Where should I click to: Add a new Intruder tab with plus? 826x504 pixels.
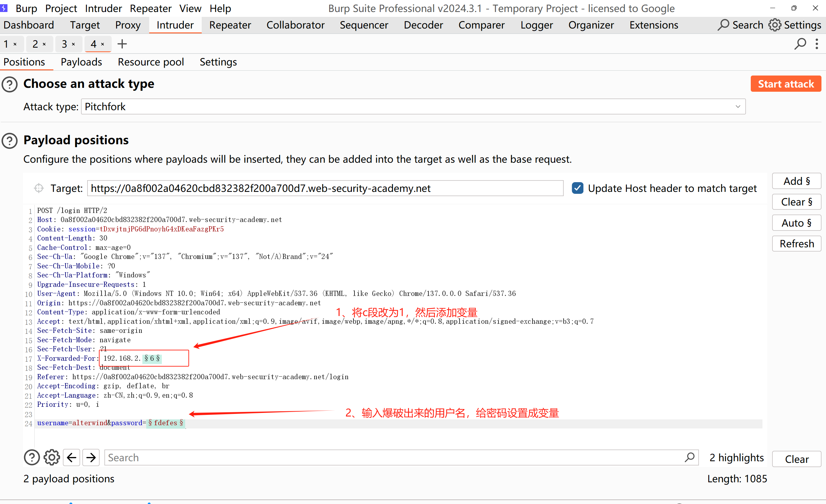click(122, 44)
